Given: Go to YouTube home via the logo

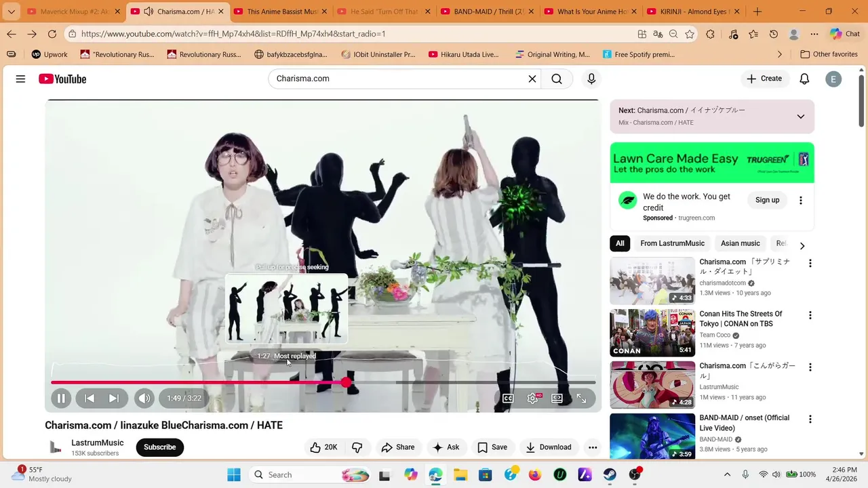Looking at the screenshot, I should pos(62,79).
